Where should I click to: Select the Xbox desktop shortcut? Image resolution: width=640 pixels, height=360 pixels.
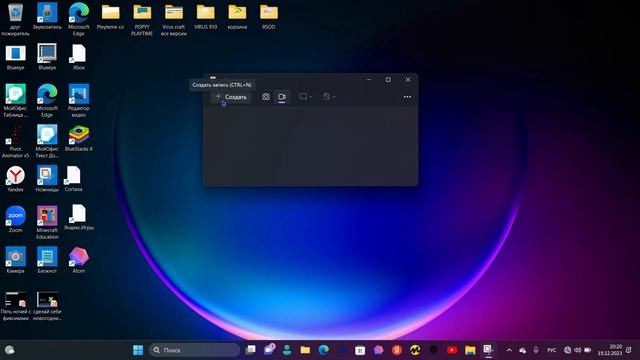[x=78, y=56]
